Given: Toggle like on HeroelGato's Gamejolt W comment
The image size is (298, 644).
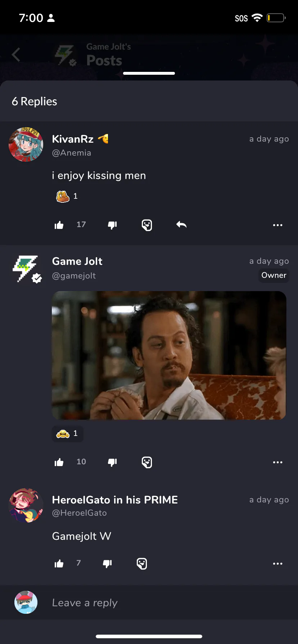Looking at the screenshot, I should [59, 564].
